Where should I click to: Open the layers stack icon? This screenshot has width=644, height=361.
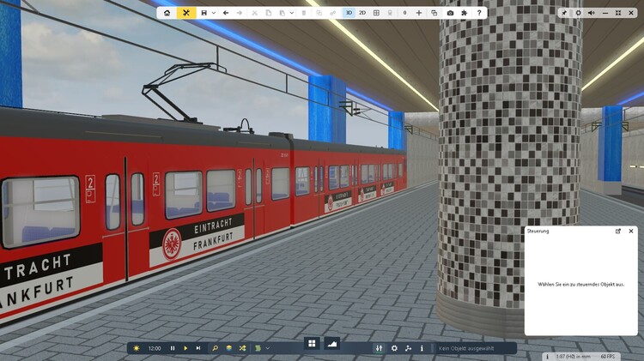tap(228, 348)
